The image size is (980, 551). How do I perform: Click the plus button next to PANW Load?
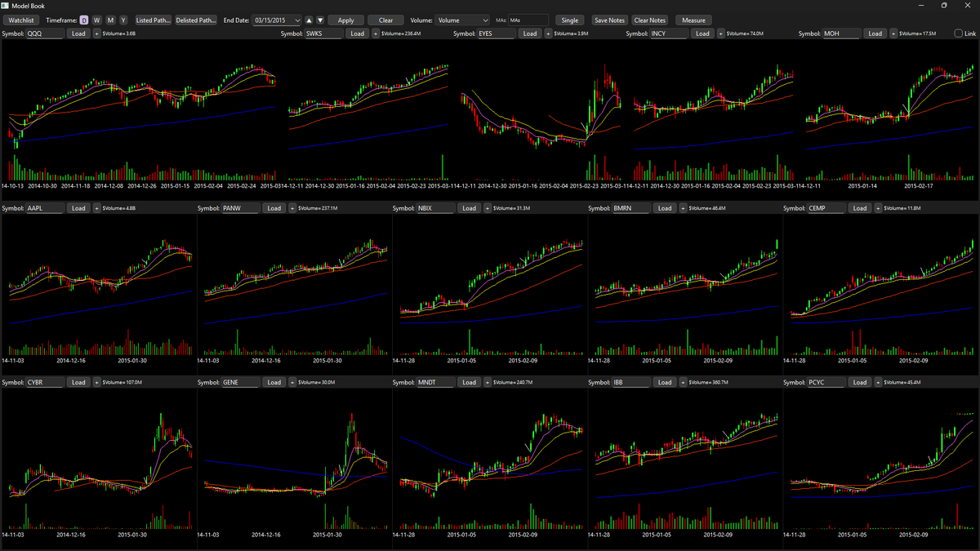(x=292, y=208)
